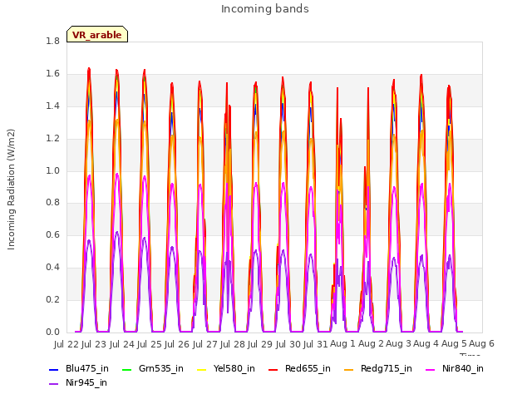
Task: Click the 'Aug 6' x-axis tick label
Action: coord(481,344)
